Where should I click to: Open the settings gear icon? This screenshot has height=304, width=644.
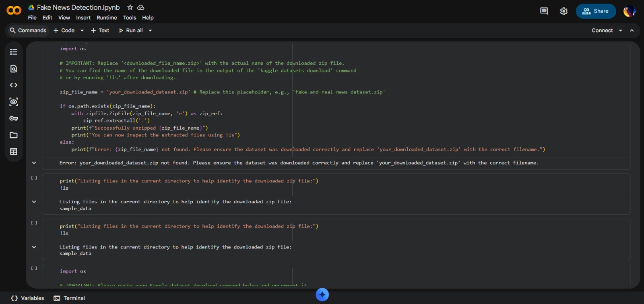point(563,11)
